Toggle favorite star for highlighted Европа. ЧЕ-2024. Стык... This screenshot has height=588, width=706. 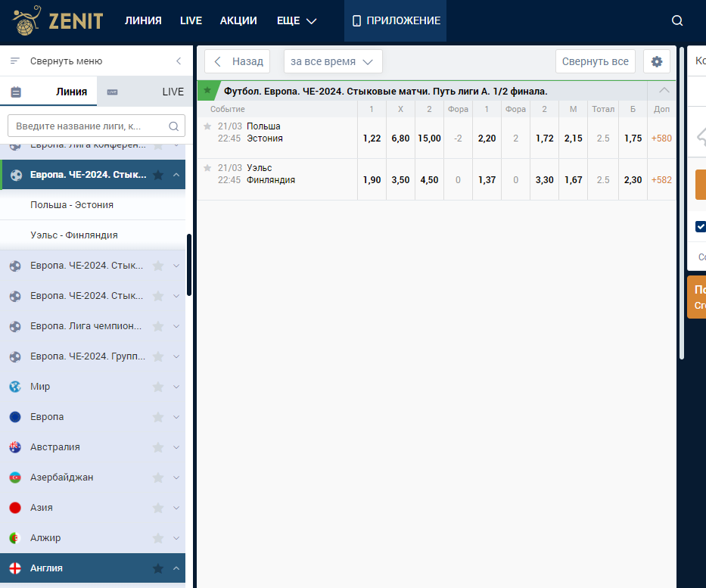(x=158, y=175)
